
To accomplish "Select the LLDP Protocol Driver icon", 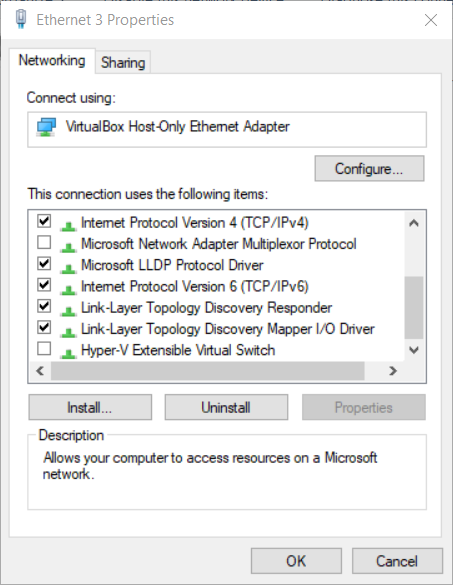I will point(68,268).
